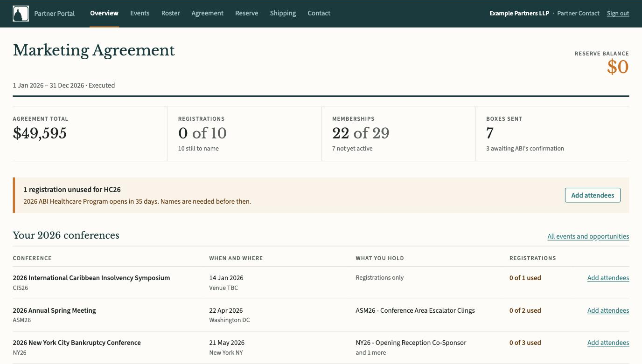
Task: Click '3 awaiting ABI's confirmation' note
Action: tap(525, 149)
